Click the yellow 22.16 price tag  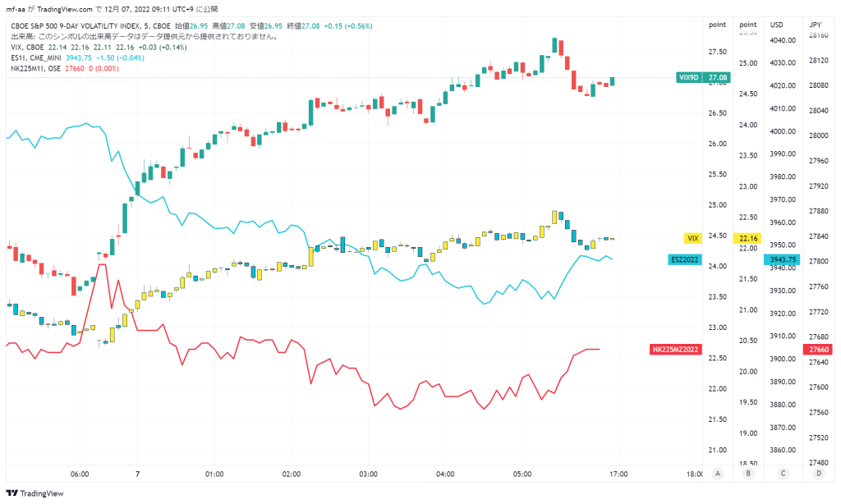click(747, 239)
